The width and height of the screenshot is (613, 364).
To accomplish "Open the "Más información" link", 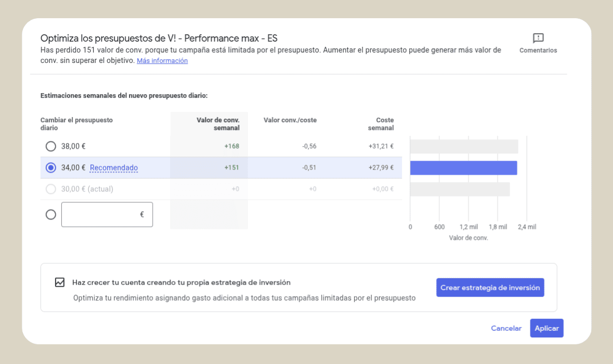I will (x=162, y=60).
